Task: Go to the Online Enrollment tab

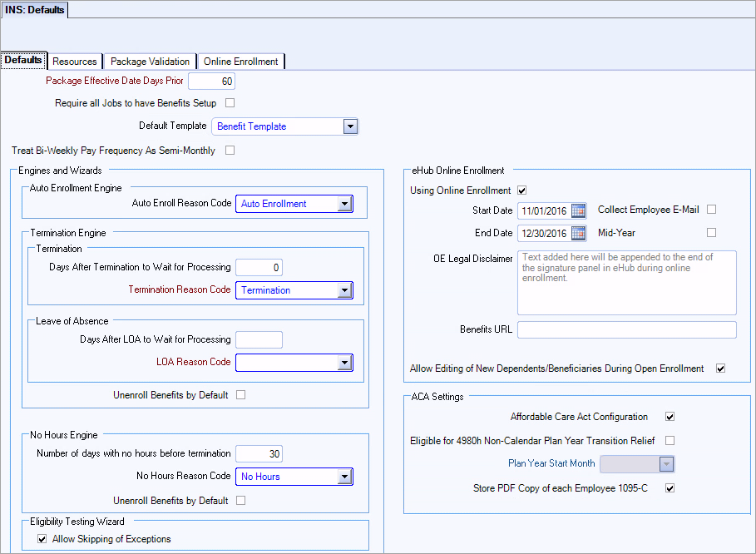Action: pyautogui.click(x=241, y=62)
